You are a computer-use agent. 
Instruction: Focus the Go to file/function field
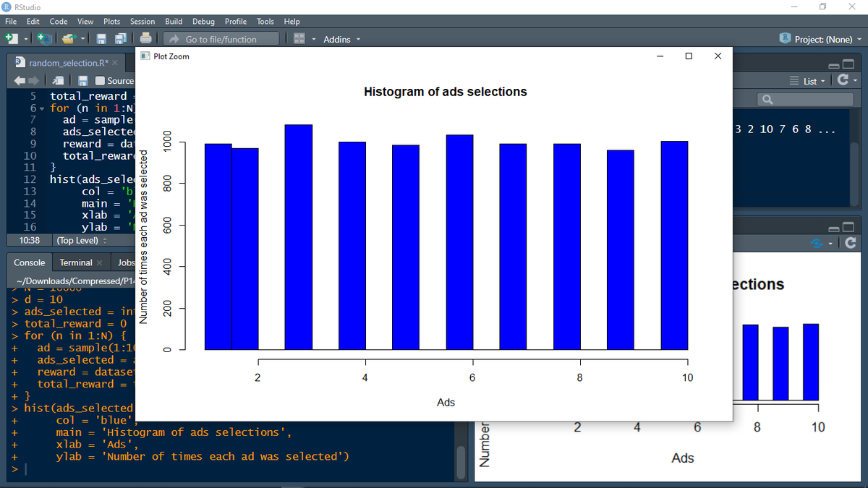coord(220,39)
